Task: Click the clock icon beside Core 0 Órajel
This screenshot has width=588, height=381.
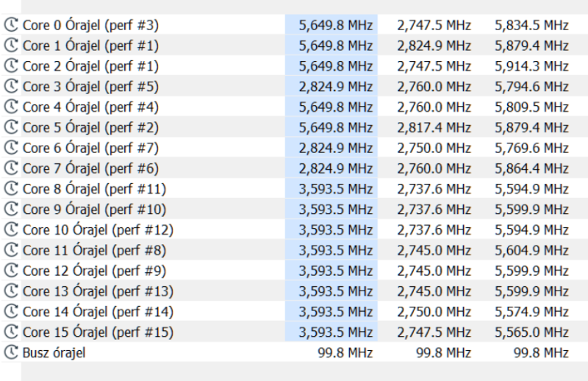Action: point(11,25)
